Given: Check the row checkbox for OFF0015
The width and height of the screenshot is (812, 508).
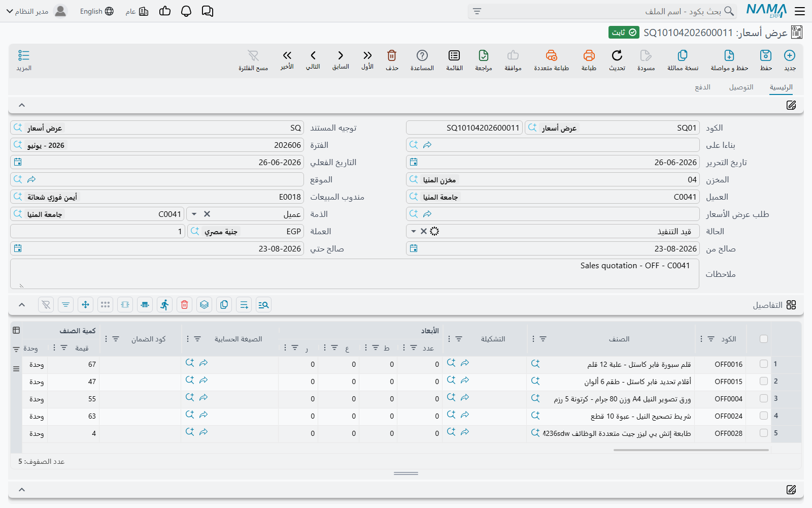Looking at the screenshot, I should pyautogui.click(x=764, y=381).
